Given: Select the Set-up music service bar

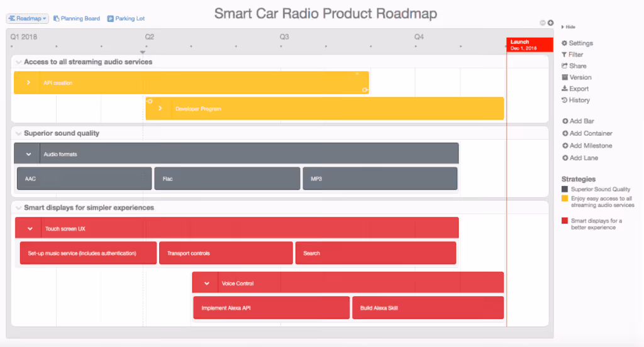Looking at the screenshot, I should [x=88, y=253].
